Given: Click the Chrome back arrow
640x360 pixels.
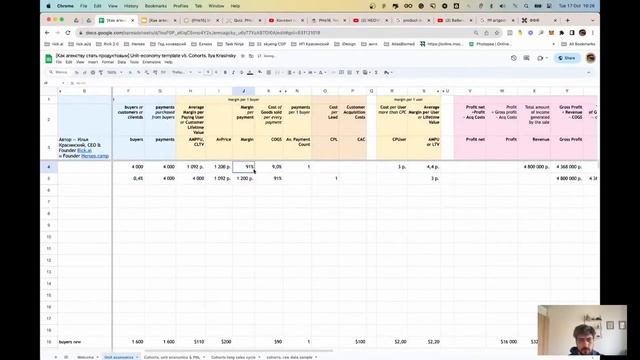Looking at the screenshot, I should (47, 33).
